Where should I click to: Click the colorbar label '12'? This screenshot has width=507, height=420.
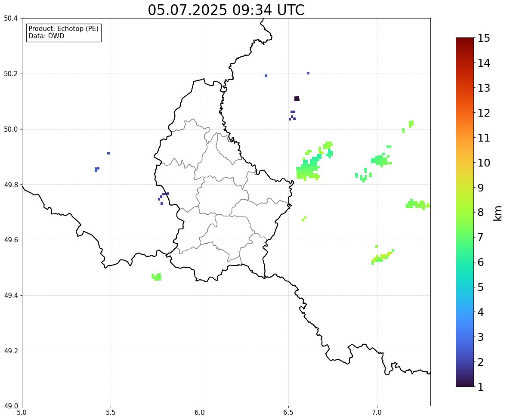[484, 113]
